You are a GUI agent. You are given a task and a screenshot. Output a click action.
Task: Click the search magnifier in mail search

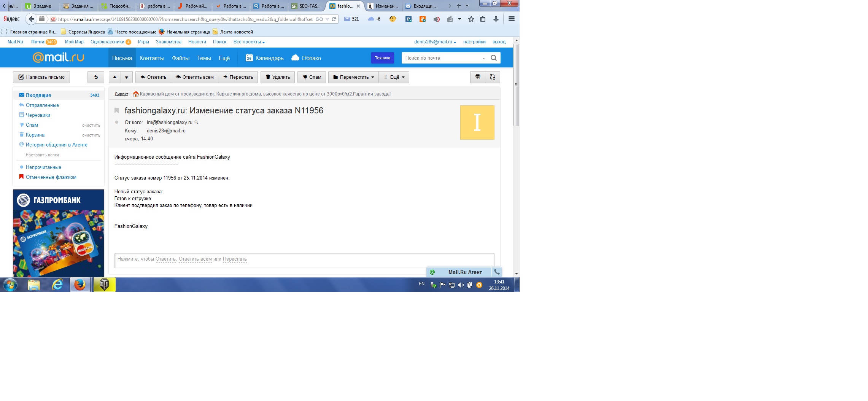(494, 58)
